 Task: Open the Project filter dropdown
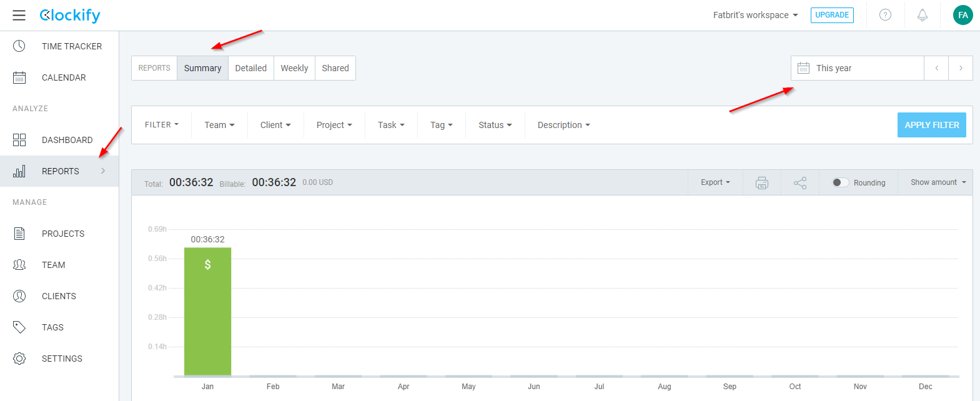(x=334, y=125)
